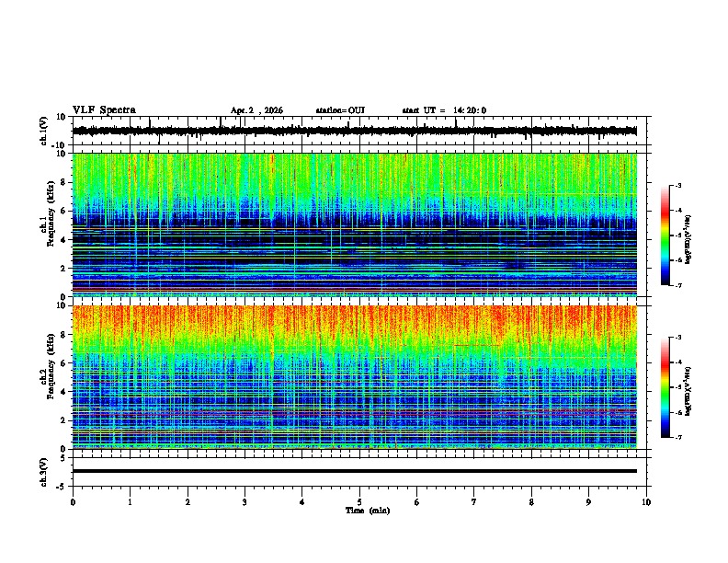Click time axis tick label "2"
This screenshot has width=728, height=563.
[188, 502]
